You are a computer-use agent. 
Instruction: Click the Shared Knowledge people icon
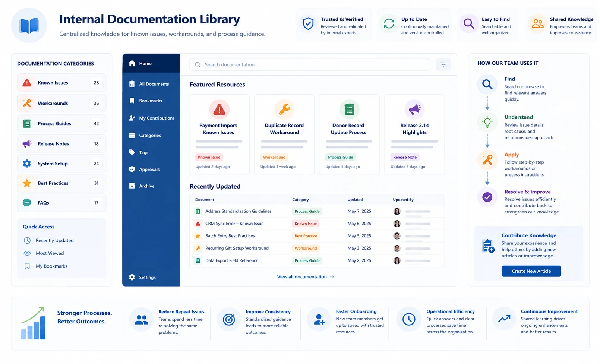(537, 23)
